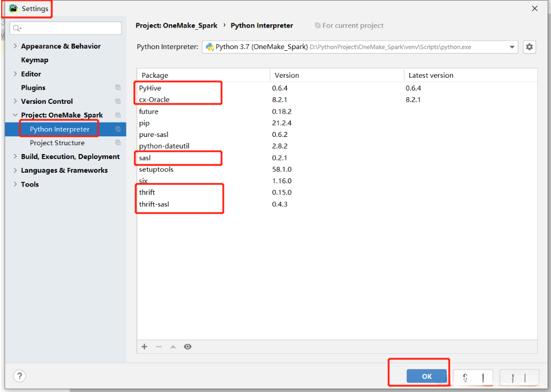Click the project-level icon beside Python Interpreter
Image resolution: width=551 pixels, height=392 pixels.
tap(118, 129)
